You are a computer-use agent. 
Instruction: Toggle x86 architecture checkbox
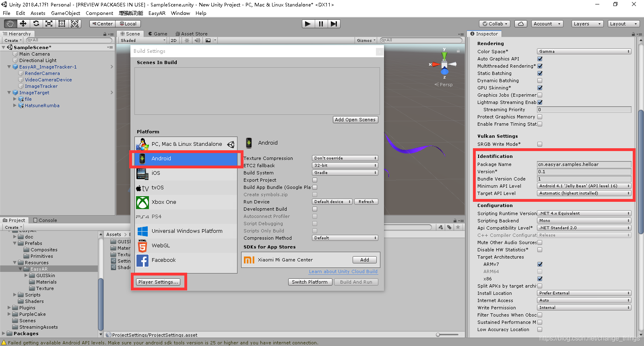pos(540,279)
